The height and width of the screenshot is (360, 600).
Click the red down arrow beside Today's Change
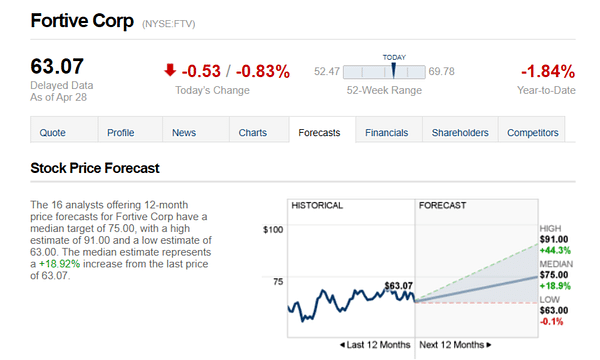click(170, 70)
